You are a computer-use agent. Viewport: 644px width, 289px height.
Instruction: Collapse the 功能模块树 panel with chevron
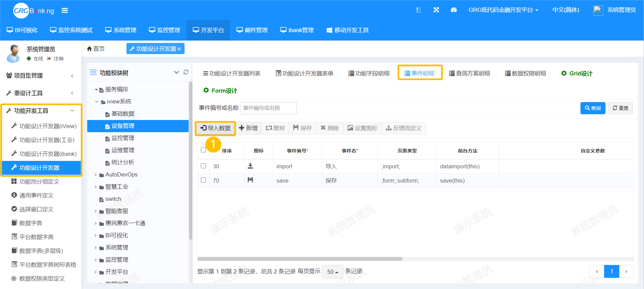[x=176, y=72]
